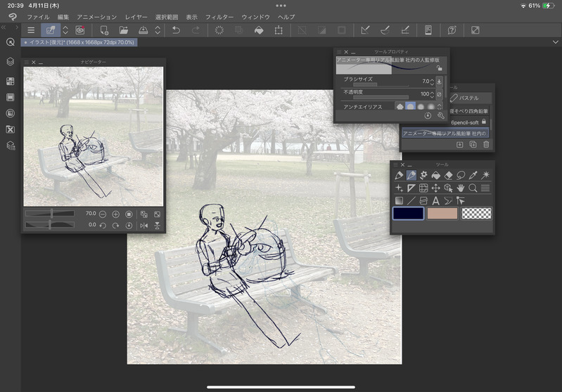Click the dark navy main color swatch
This screenshot has height=392, width=562.
pyautogui.click(x=409, y=213)
